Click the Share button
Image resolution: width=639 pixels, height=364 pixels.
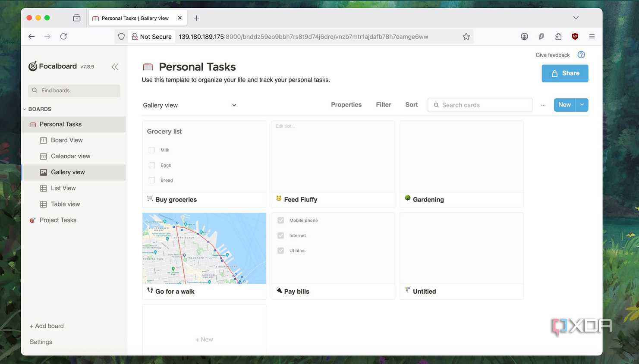coord(565,73)
